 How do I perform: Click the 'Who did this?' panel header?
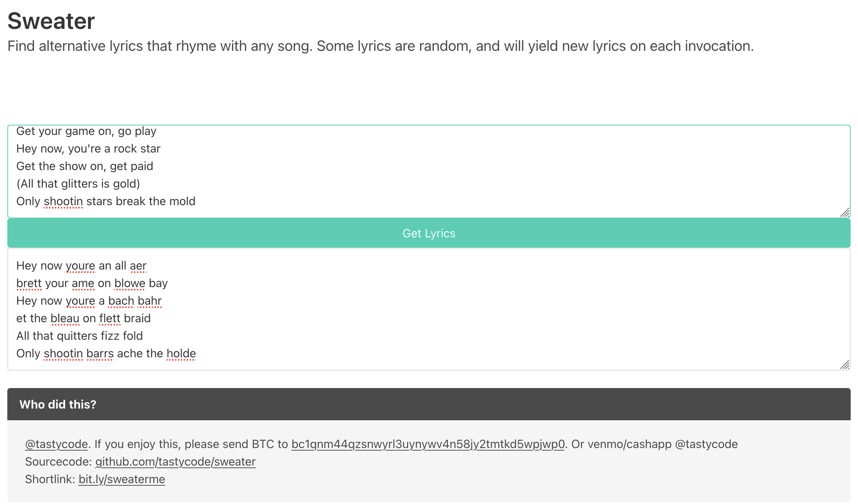[x=429, y=404]
